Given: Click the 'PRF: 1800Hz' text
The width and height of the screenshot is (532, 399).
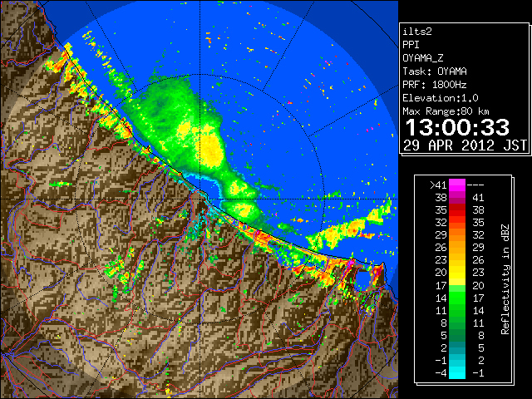Looking at the screenshot, I should point(435,85).
